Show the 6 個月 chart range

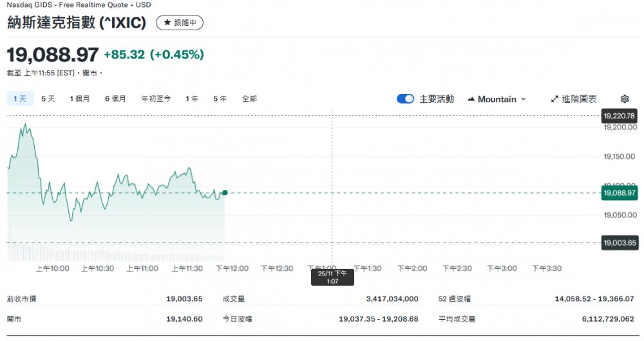click(115, 98)
